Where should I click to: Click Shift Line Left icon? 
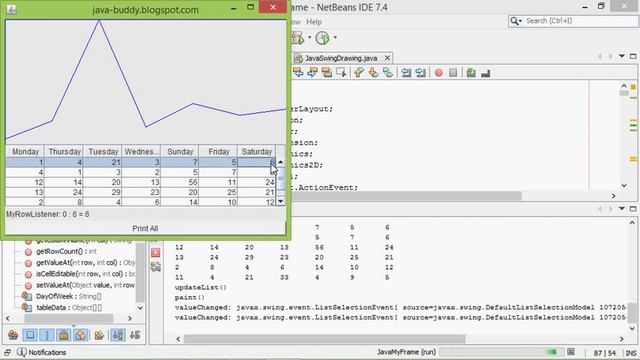coord(406,73)
